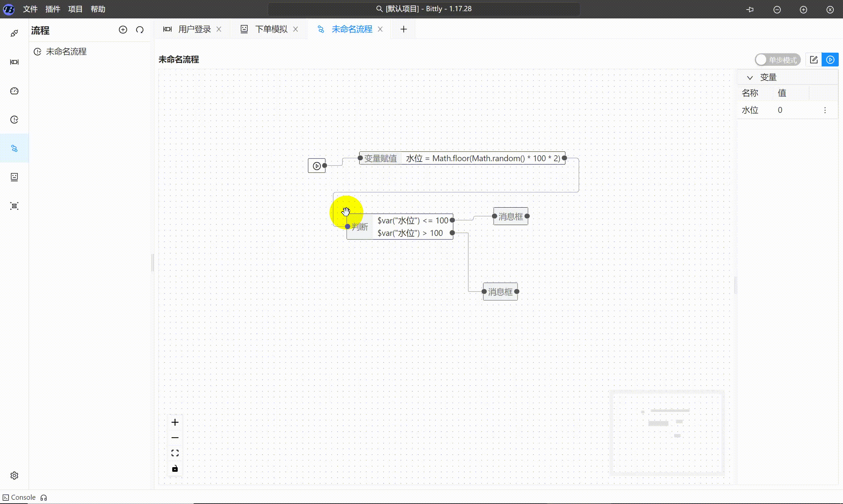Screen dimensions: 843x504
Task: Click the fit-to-view icon on the canvas
Action: coord(175,452)
